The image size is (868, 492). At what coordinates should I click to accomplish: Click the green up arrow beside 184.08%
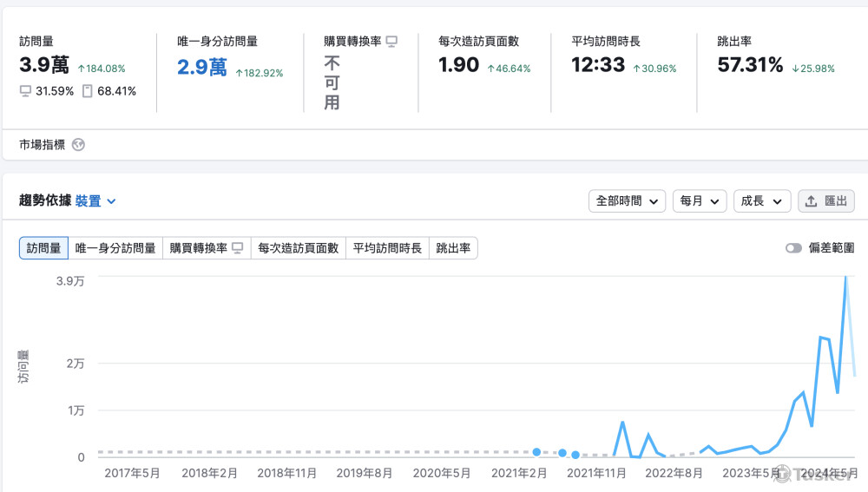[x=81, y=69]
